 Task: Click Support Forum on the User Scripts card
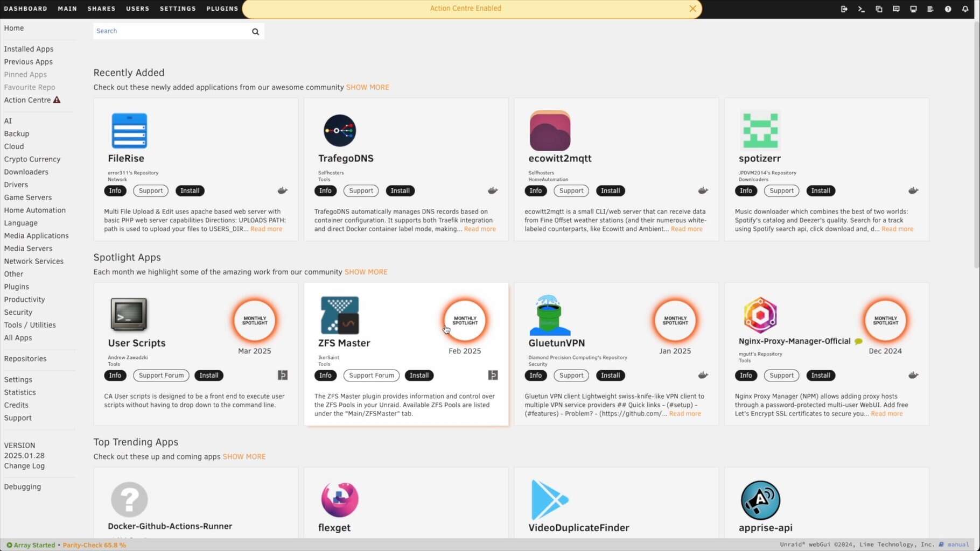point(161,375)
